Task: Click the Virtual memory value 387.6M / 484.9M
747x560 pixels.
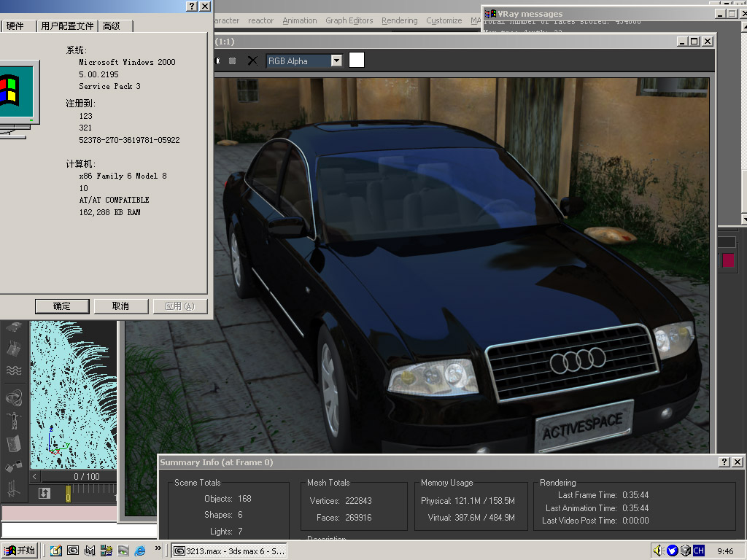Action: (x=484, y=518)
